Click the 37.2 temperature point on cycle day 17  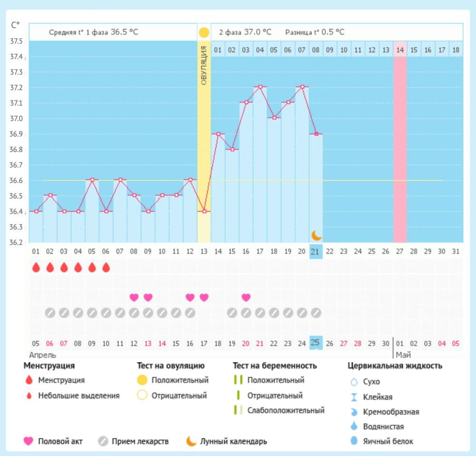click(x=260, y=87)
